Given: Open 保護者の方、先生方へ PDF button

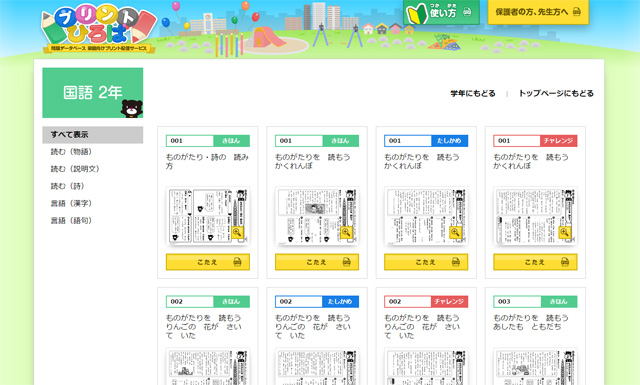Looking at the screenshot, I should [x=538, y=12].
